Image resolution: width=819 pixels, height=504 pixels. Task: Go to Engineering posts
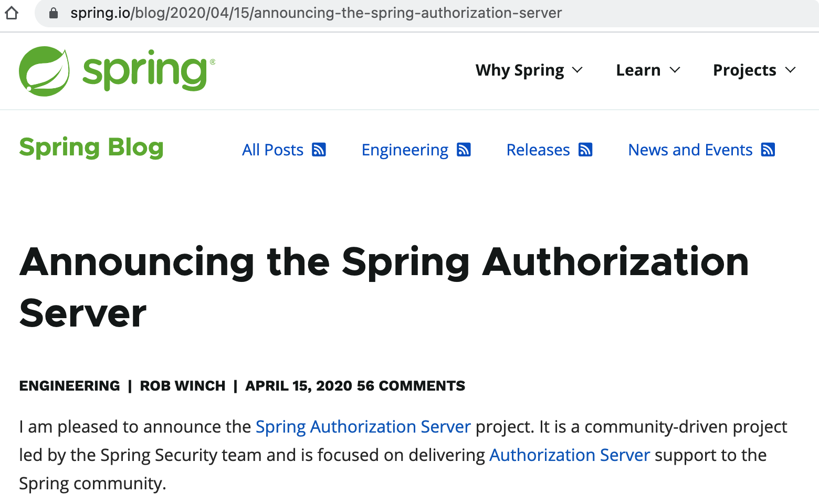(x=405, y=150)
